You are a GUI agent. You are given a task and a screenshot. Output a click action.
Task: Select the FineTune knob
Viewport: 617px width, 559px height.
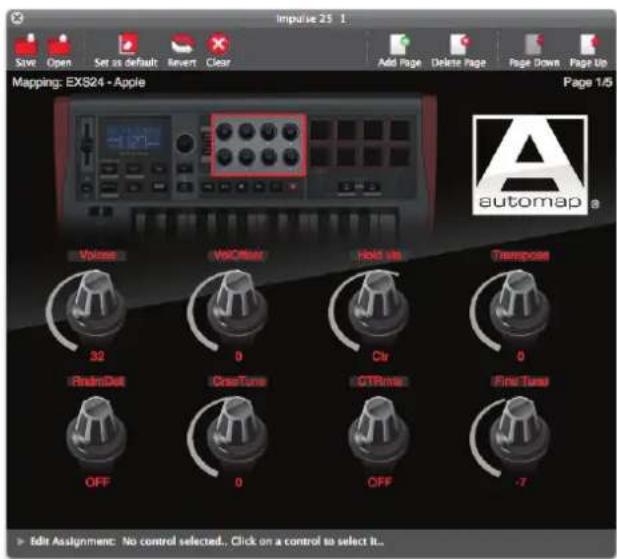(519, 431)
